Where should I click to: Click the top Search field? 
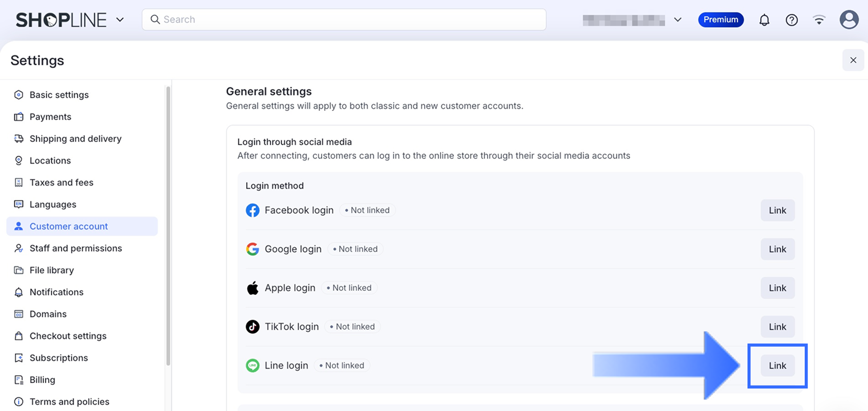[344, 19]
